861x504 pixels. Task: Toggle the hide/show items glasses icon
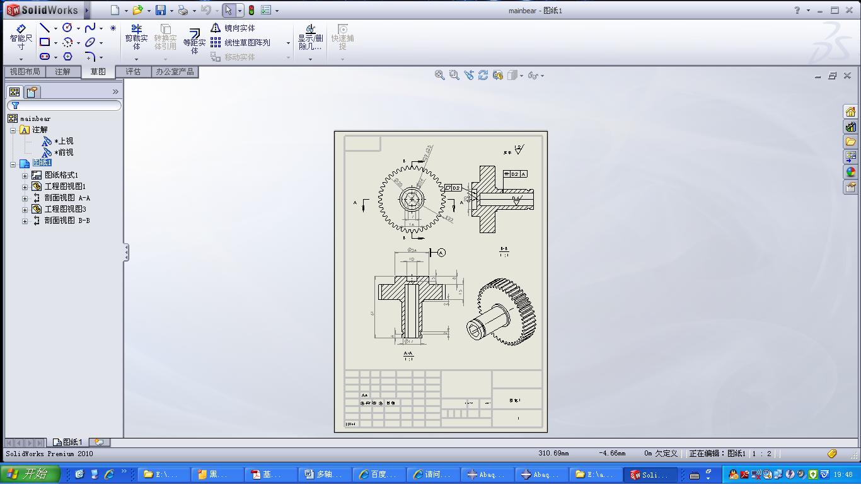pos(533,75)
